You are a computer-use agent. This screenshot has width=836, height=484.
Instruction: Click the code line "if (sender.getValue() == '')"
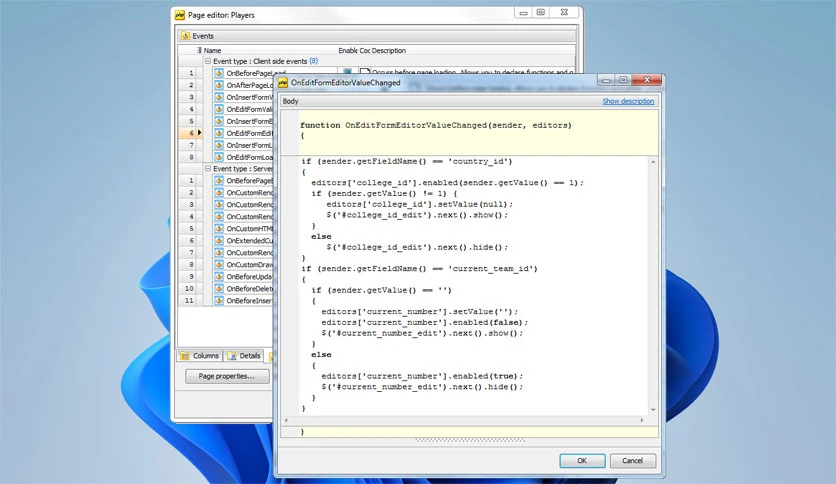(381, 290)
